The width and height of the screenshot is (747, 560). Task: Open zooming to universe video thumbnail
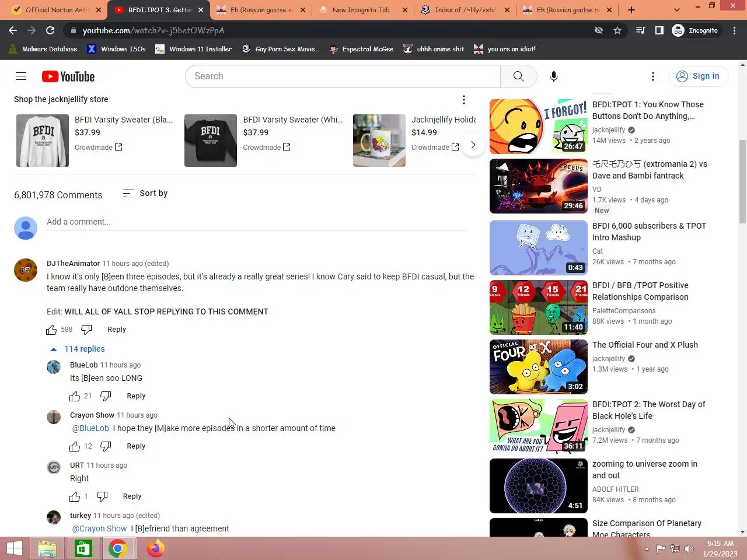[539, 486]
